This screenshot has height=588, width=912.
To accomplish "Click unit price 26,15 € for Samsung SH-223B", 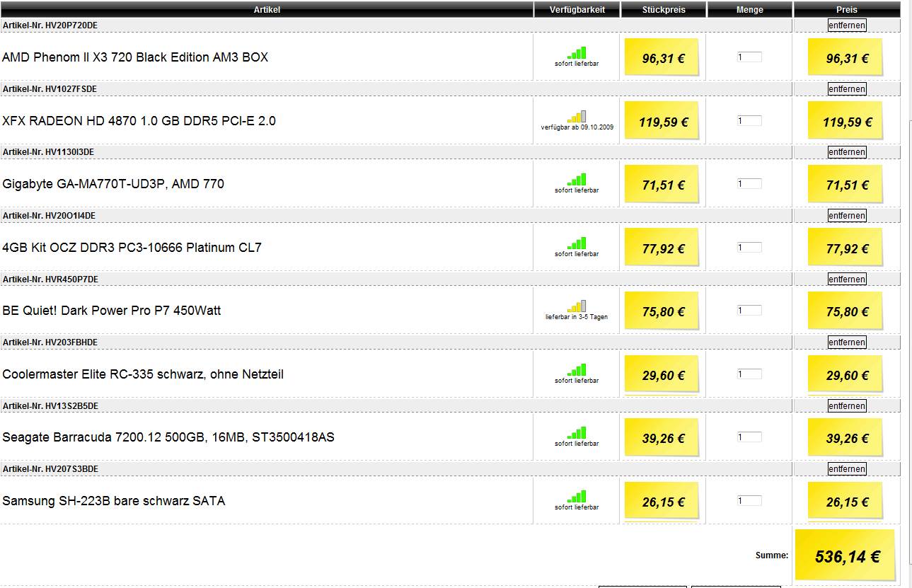I will (x=662, y=502).
